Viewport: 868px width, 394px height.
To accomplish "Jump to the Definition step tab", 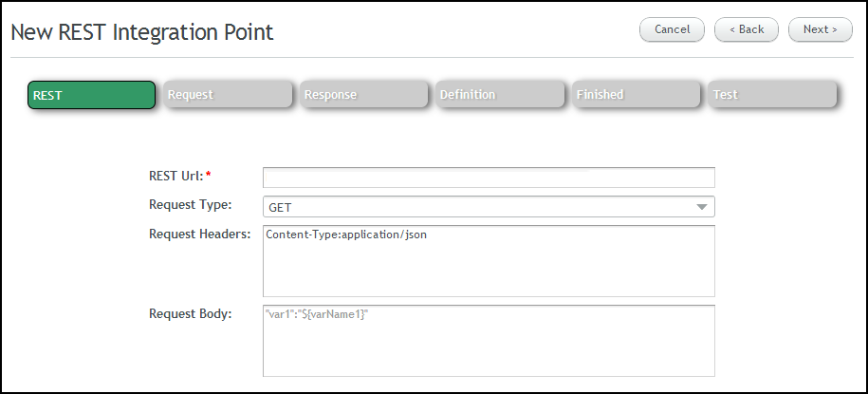I will tap(500, 94).
